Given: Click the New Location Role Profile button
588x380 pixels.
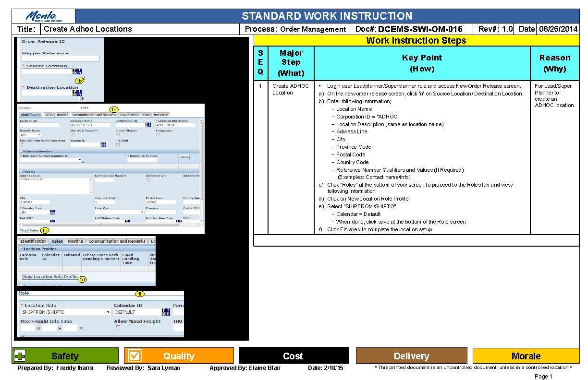Looking at the screenshot, I should (x=49, y=276).
